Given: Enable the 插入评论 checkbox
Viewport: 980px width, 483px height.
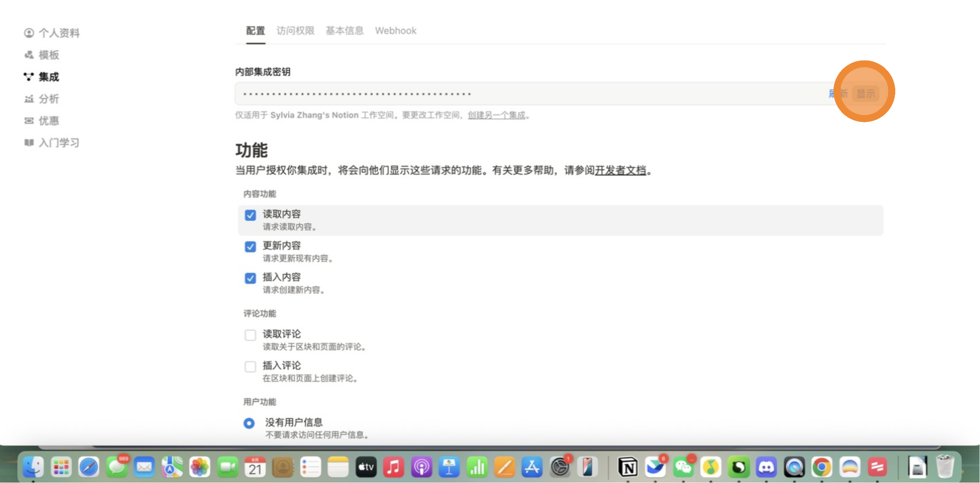Looking at the screenshot, I should (x=250, y=367).
